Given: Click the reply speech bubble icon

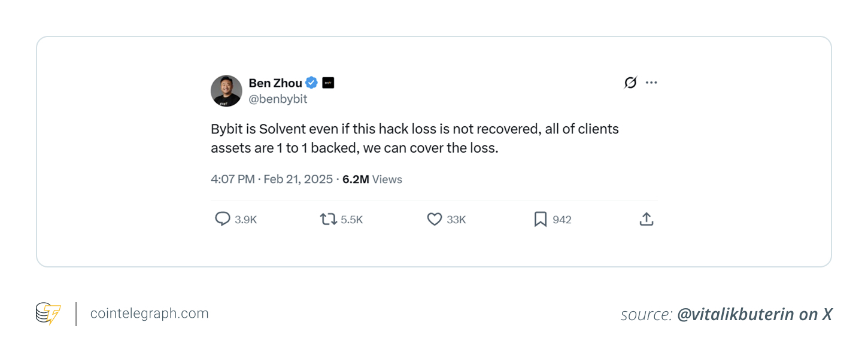Looking at the screenshot, I should 221,219.
